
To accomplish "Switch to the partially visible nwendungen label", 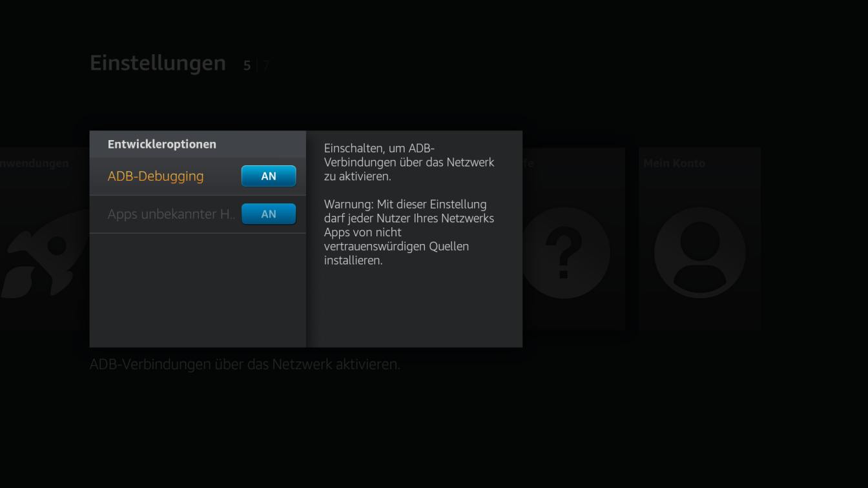I will [34, 163].
